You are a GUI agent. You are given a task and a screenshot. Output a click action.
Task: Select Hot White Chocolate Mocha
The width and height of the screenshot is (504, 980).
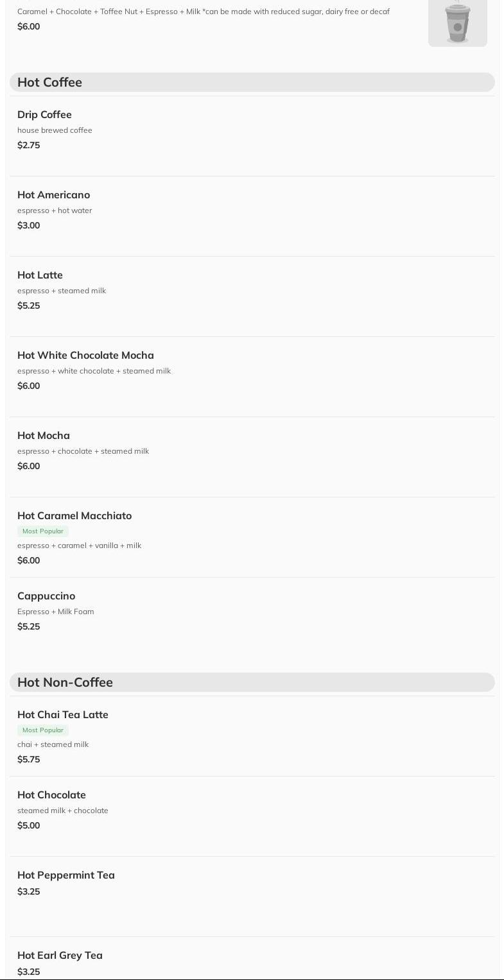click(85, 356)
